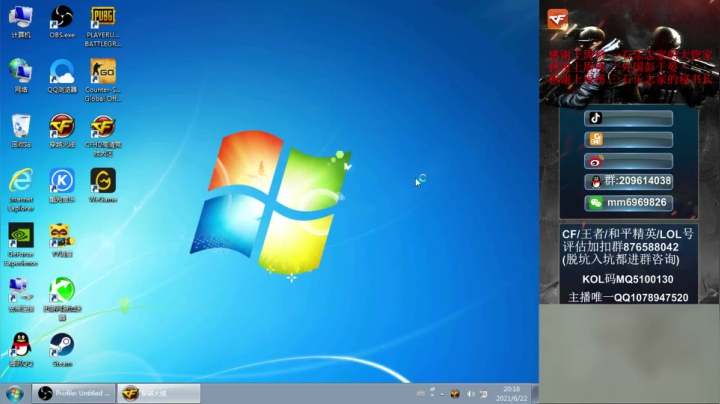
Task: Click the text 主播唯一QQ1078947520
Action: pyautogui.click(x=628, y=297)
